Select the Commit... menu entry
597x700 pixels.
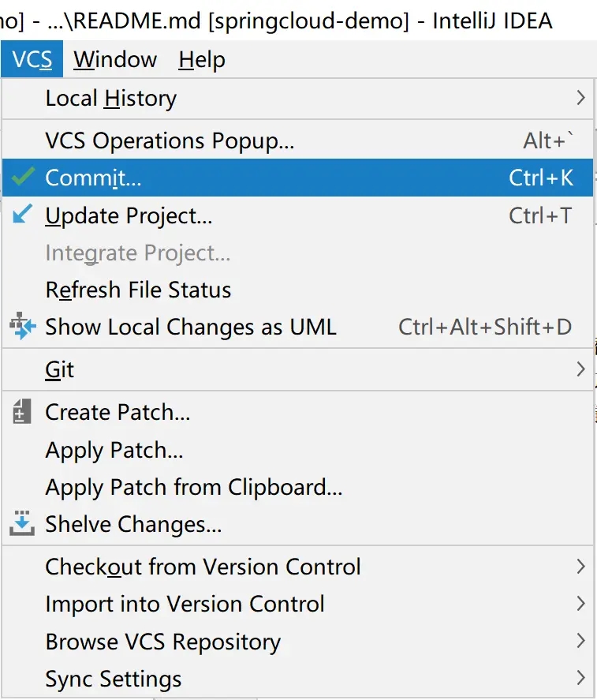coord(93,178)
